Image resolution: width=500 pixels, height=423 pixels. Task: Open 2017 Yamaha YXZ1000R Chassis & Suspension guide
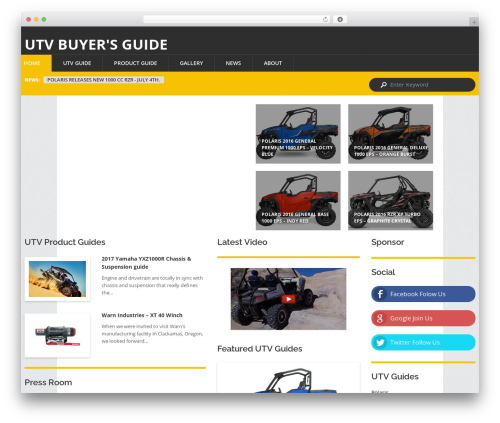(x=146, y=263)
